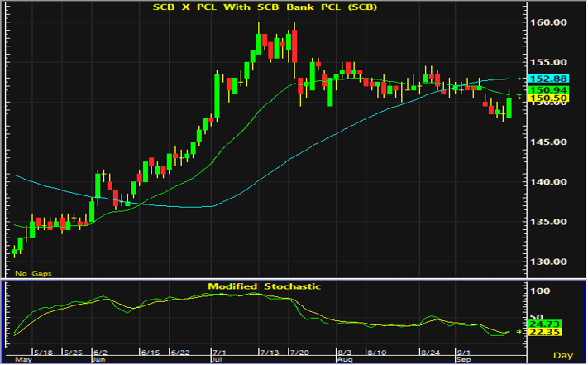Click the Aug month label
The height and width of the screenshot is (365, 588).
[344, 360]
